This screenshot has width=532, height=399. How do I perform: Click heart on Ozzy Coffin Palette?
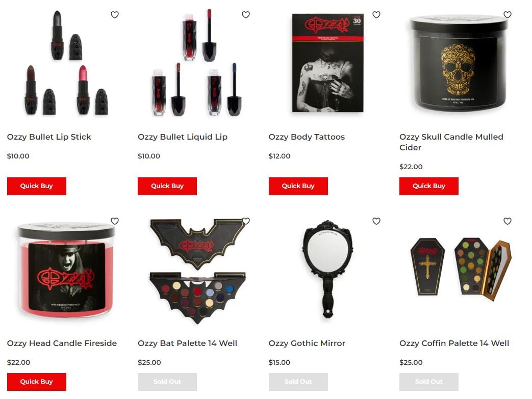(507, 221)
